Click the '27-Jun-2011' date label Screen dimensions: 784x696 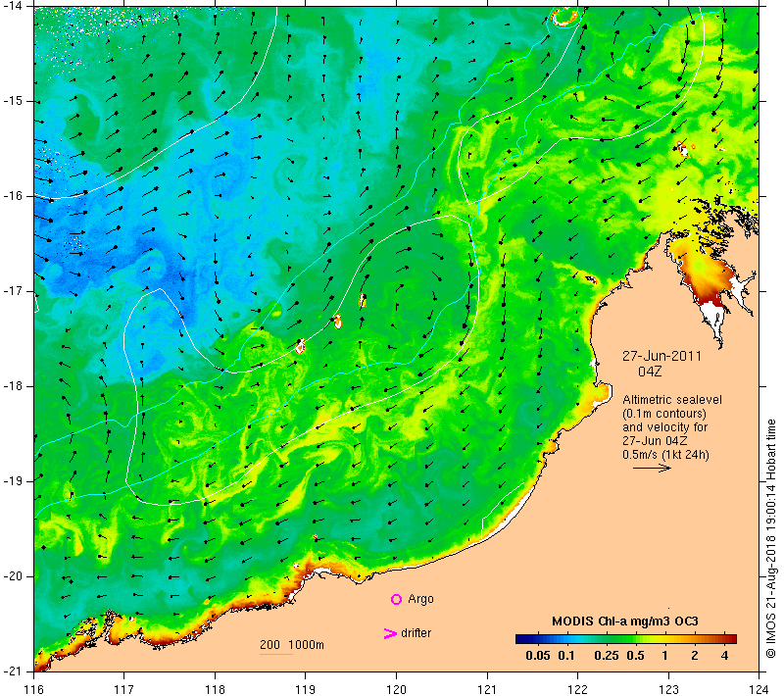click(x=661, y=356)
